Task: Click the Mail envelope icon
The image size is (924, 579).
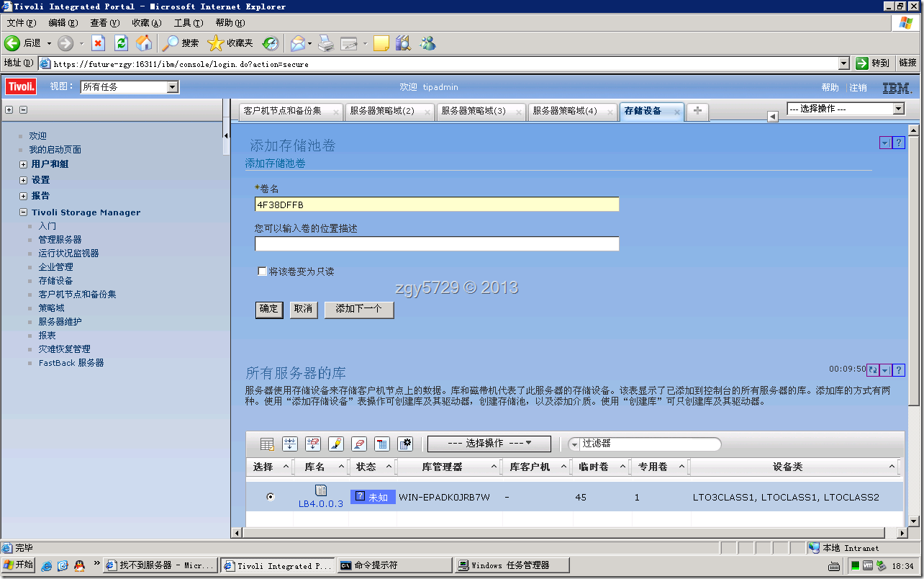Action: (x=297, y=43)
